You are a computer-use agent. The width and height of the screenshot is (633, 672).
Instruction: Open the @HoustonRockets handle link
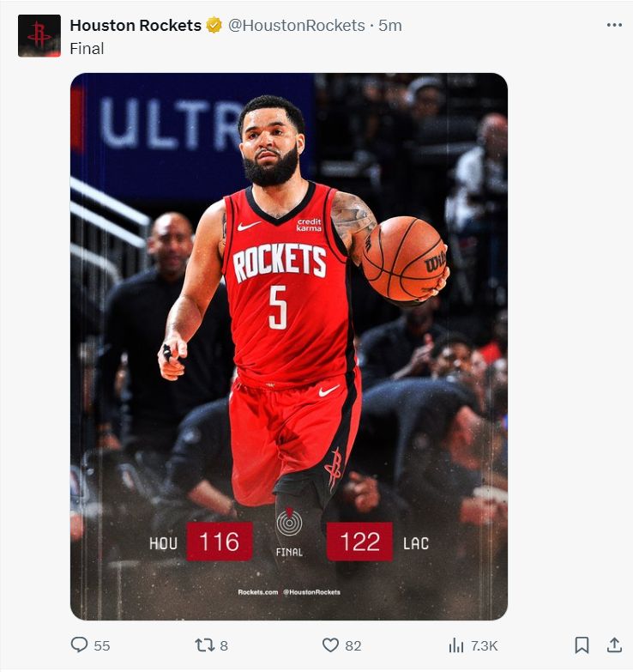296,26
